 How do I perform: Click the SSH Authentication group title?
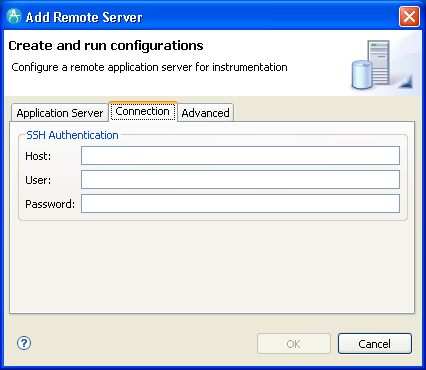click(72, 135)
